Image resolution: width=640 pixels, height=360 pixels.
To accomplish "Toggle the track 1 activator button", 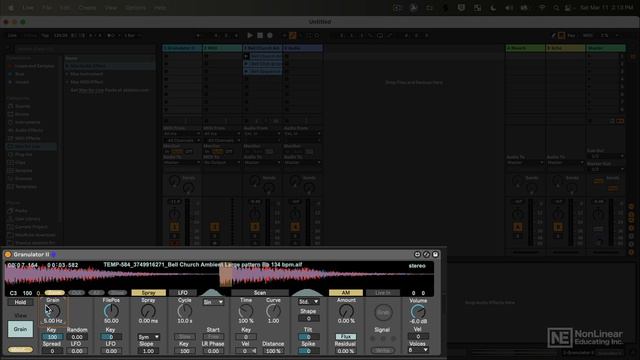I will pyautogui.click(x=174, y=227).
